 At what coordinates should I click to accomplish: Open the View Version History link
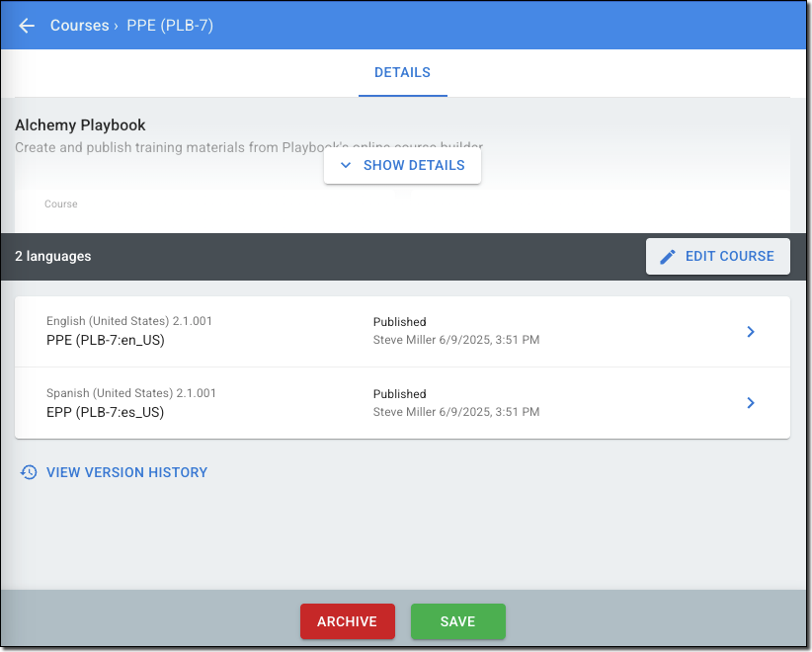(x=126, y=472)
